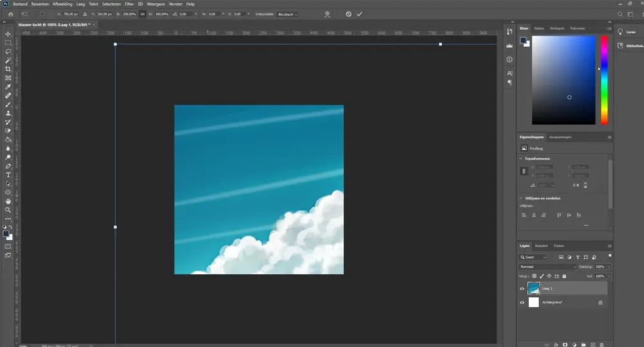Toggle the aspect ratio link in options bar
Screen dimensions: 644x347
(x=142, y=14)
